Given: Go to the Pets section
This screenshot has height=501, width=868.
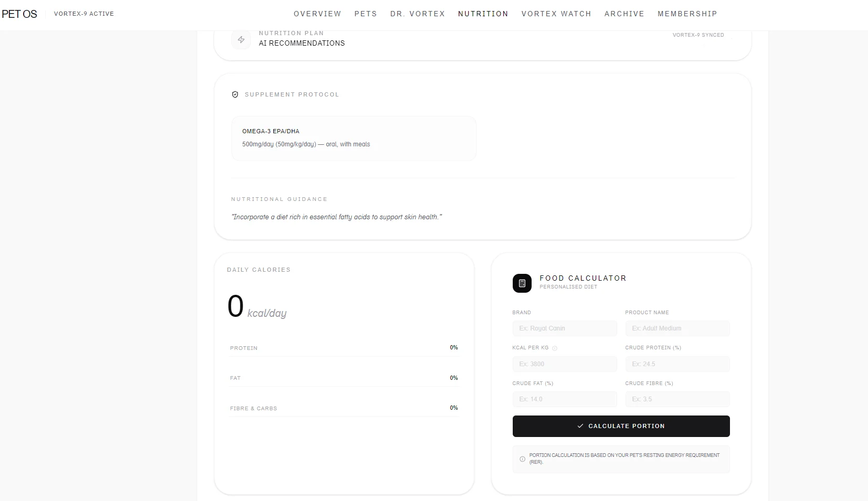Looking at the screenshot, I should (x=366, y=14).
